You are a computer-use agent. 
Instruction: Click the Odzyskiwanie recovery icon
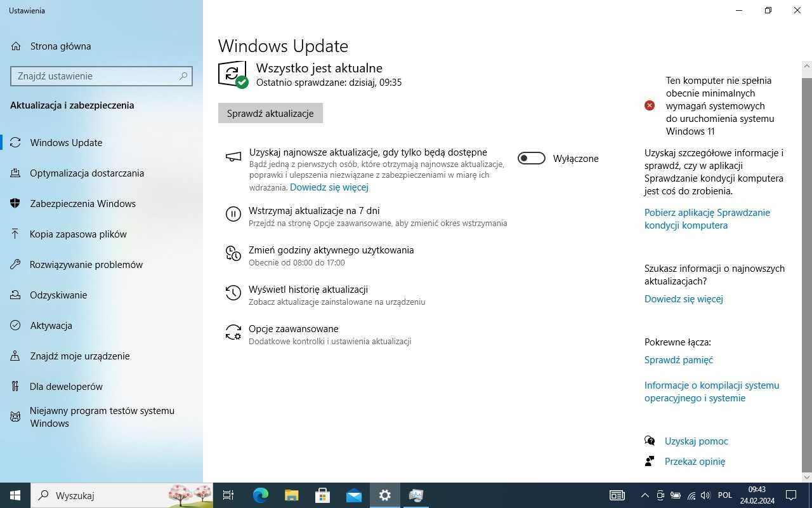(16, 295)
